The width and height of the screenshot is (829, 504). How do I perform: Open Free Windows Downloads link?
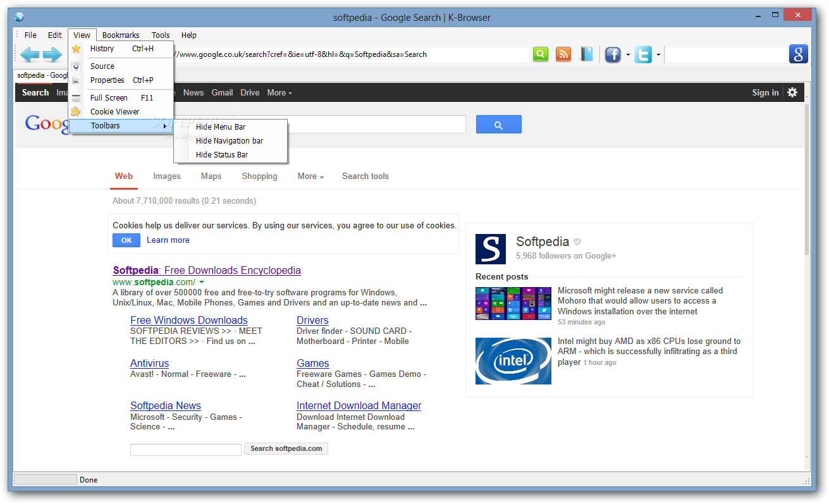(x=189, y=321)
